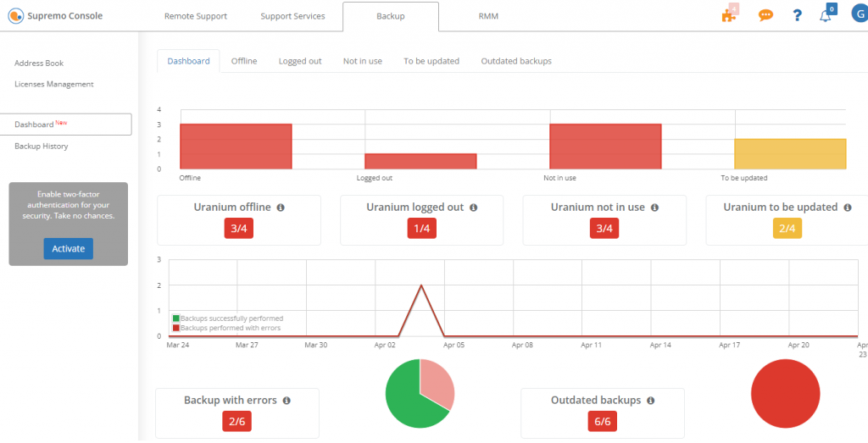
Task: Click info icon next to Uranium to be updated
Action: pyautogui.click(x=848, y=208)
